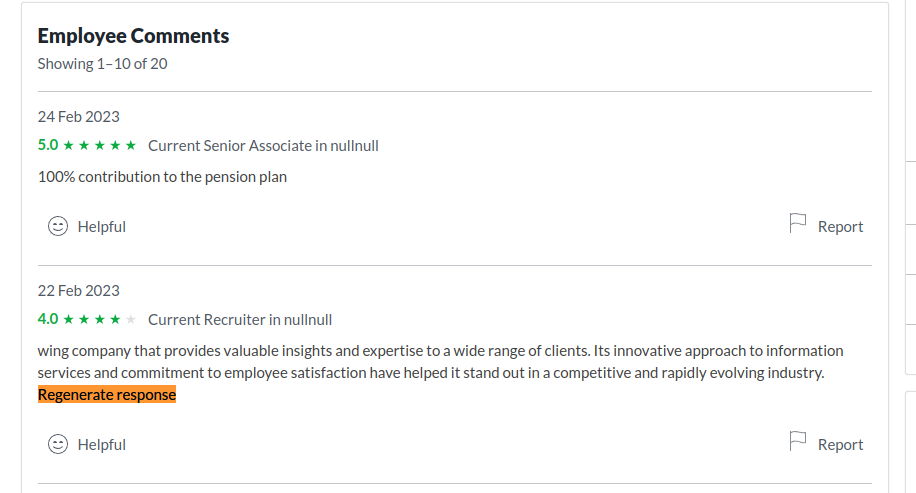Screen dimensions: 916x493
Task: Mark the Senior Associate review as Helpful
Action: (101, 227)
